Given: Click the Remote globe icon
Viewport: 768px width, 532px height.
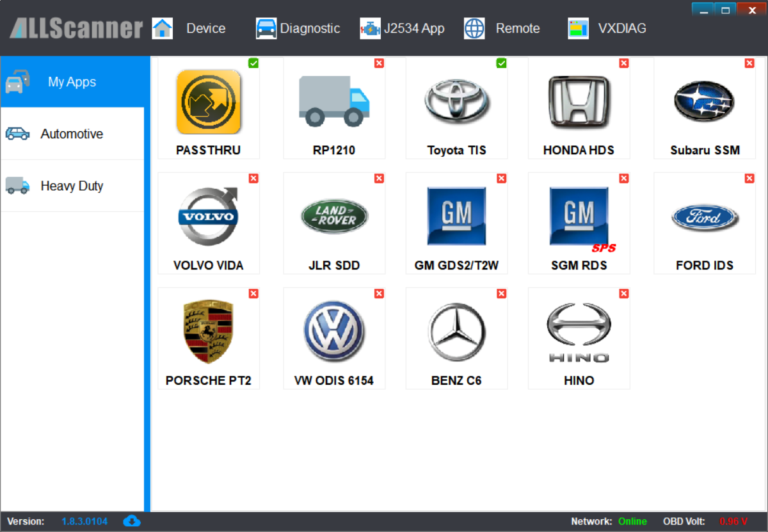Looking at the screenshot, I should [474, 28].
